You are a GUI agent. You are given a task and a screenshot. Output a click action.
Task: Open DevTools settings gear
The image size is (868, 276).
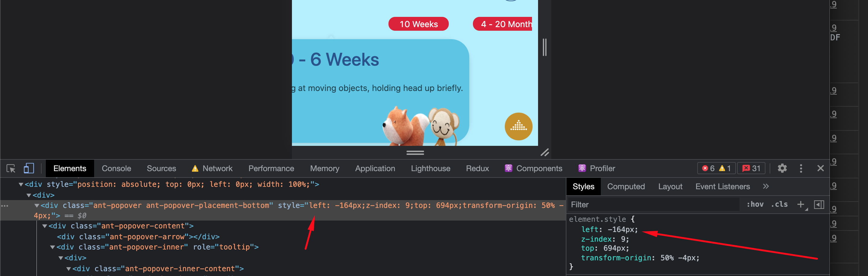(x=782, y=168)
